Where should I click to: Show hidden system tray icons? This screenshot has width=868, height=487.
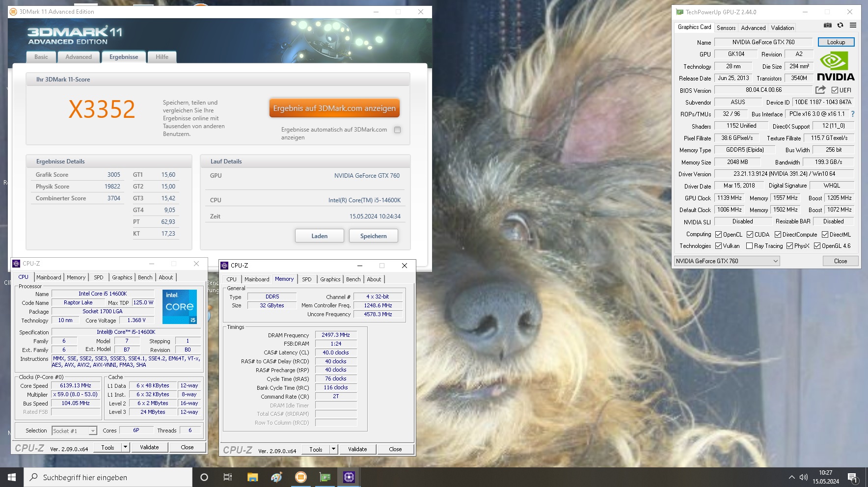point(791,477)
